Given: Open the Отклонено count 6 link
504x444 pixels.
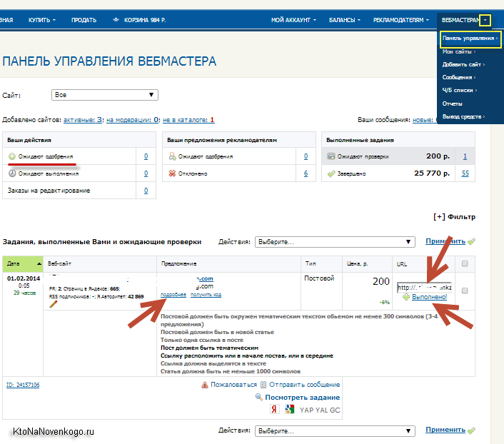Looking at the screenshot, I should pos(306,173).
